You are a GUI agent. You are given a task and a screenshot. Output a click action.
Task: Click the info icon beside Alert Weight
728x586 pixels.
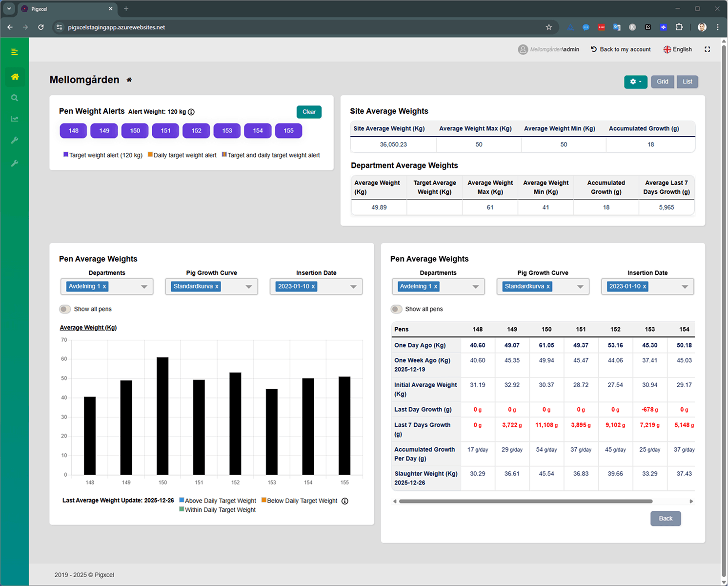191,112
